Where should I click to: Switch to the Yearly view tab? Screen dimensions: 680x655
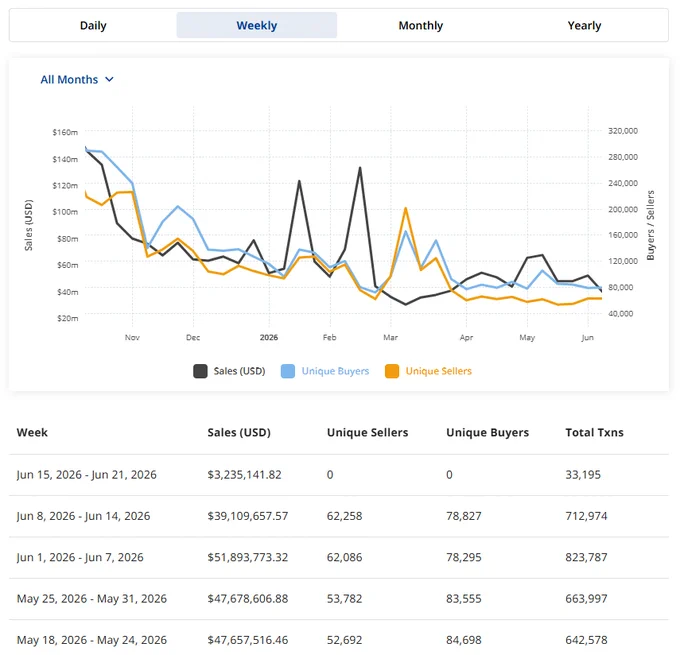[x=584, y=26]
